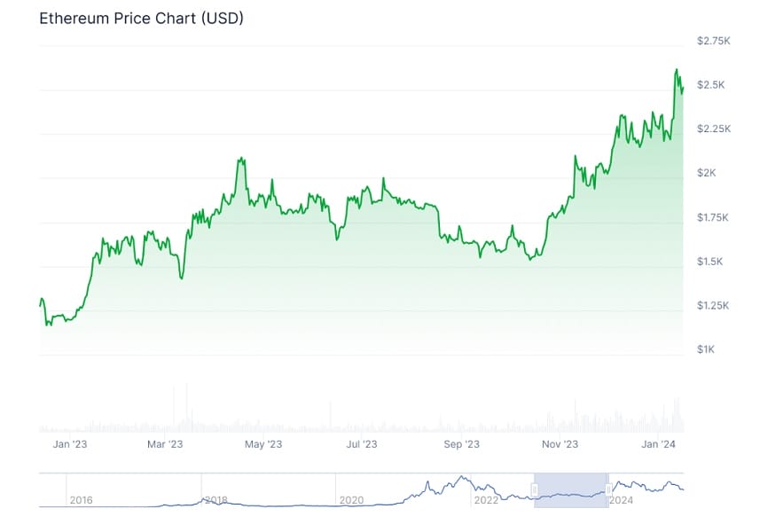Click the 2022 label in the navigator
760x532 pixels.
(x=486, y=500)
